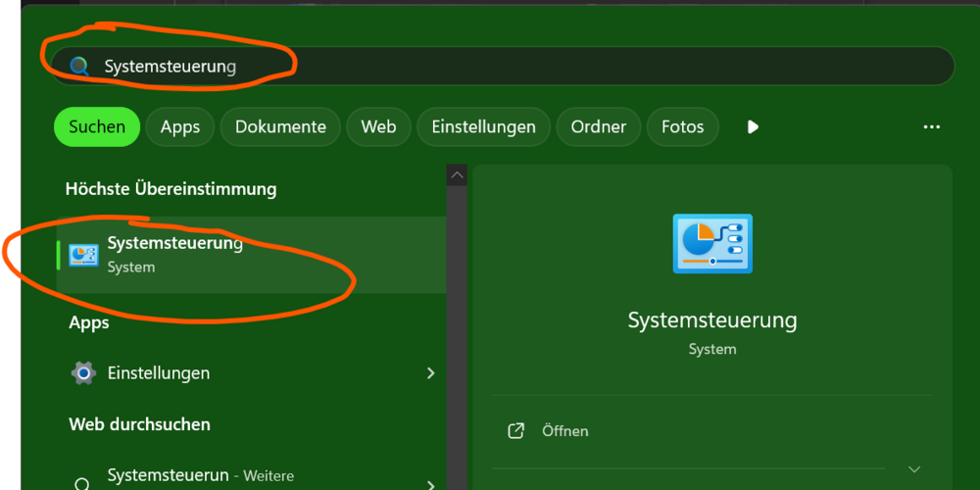The image size is (980, 490).
Task: Expand more actions with down chevron in preview pane
Action: pyautogui.click(x=914, y=468)
